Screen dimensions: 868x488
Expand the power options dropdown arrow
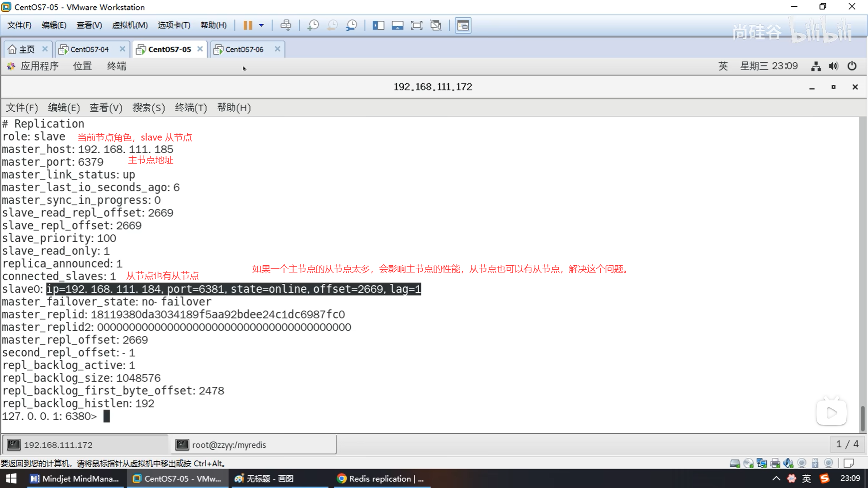tap(261, 25)
